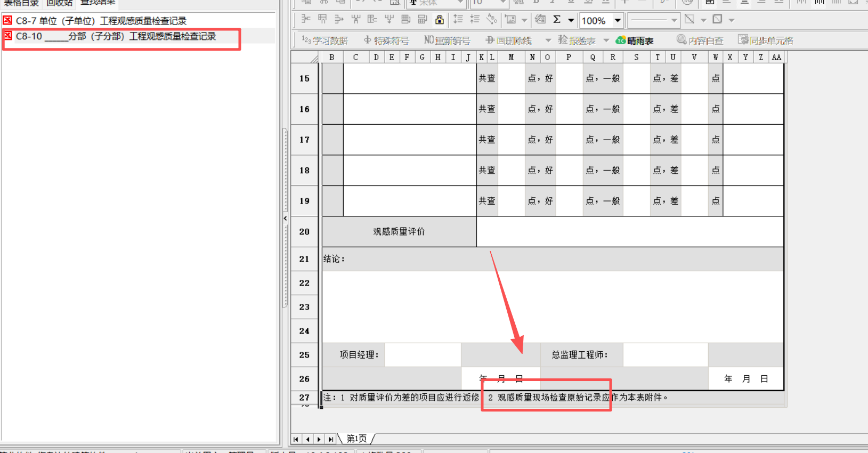Go to previous sheet navigation arrow
The image size is (868, 453).
tap(307, 439)
